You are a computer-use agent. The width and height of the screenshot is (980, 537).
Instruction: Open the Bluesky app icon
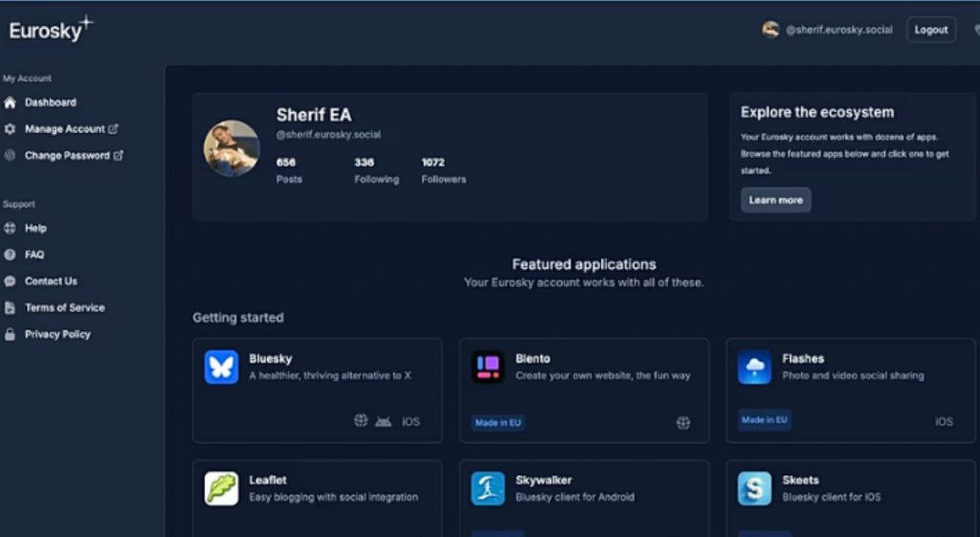221,367
